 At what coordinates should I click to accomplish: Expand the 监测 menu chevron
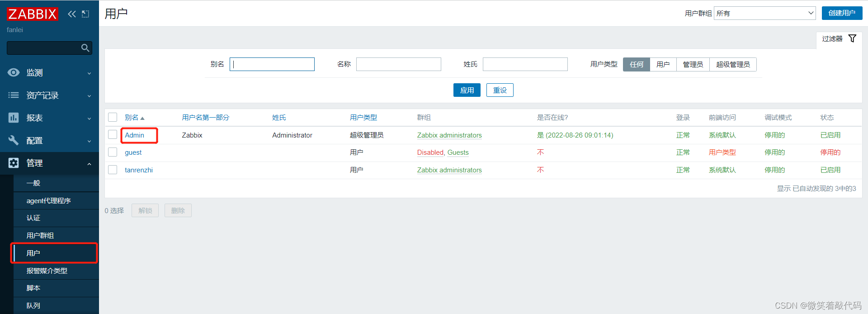89,73
